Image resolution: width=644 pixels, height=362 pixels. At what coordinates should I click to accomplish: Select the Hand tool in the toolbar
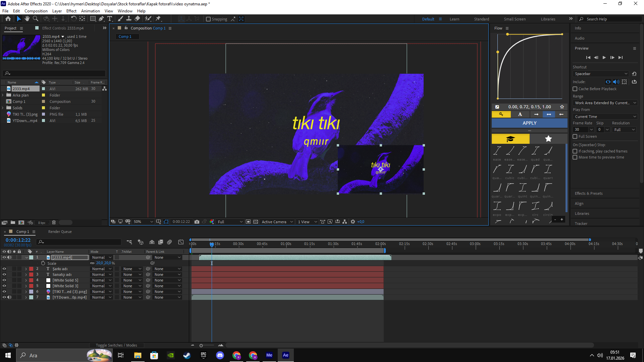click(27, 19)
